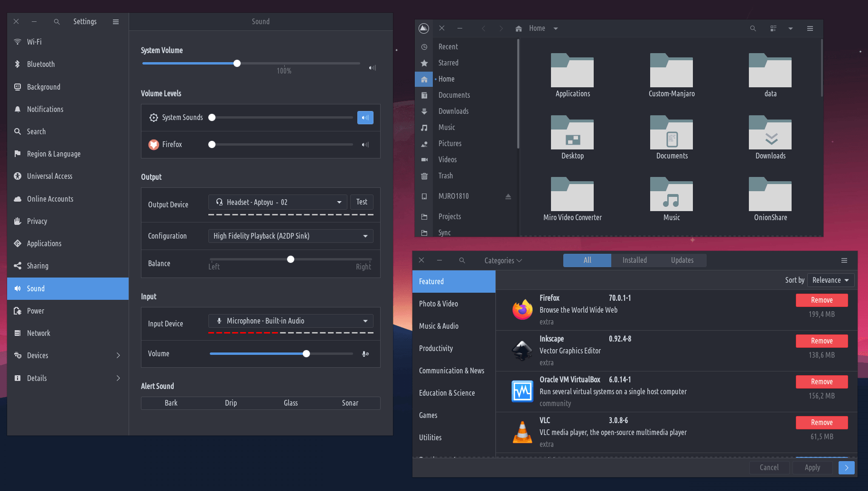Toggle mute for System Sounds
Viewport: 868px width, 491px height.
coord(365,118)
